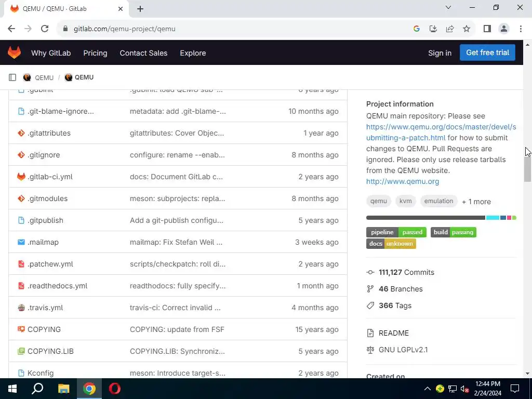Bookmark page with the star icon

(x=467, y=29)
